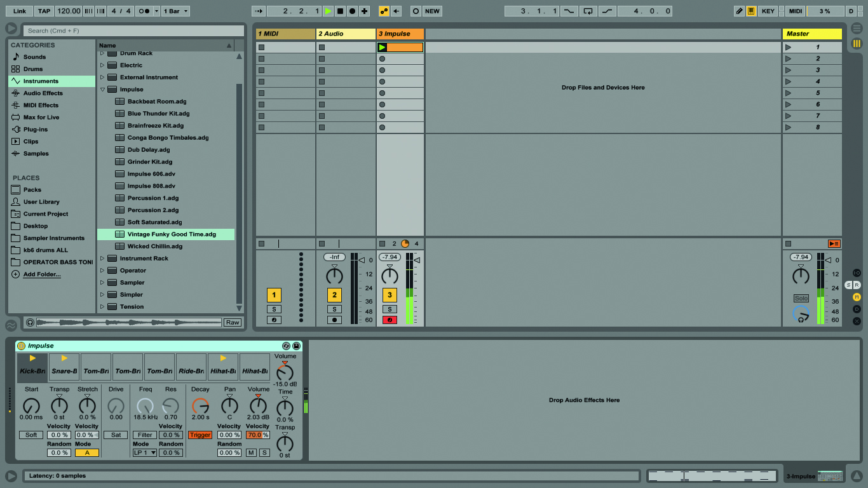This screenshot has width=868, height=488.
Task: Click the Arrangement Record circle button
Action: (352, 11)
